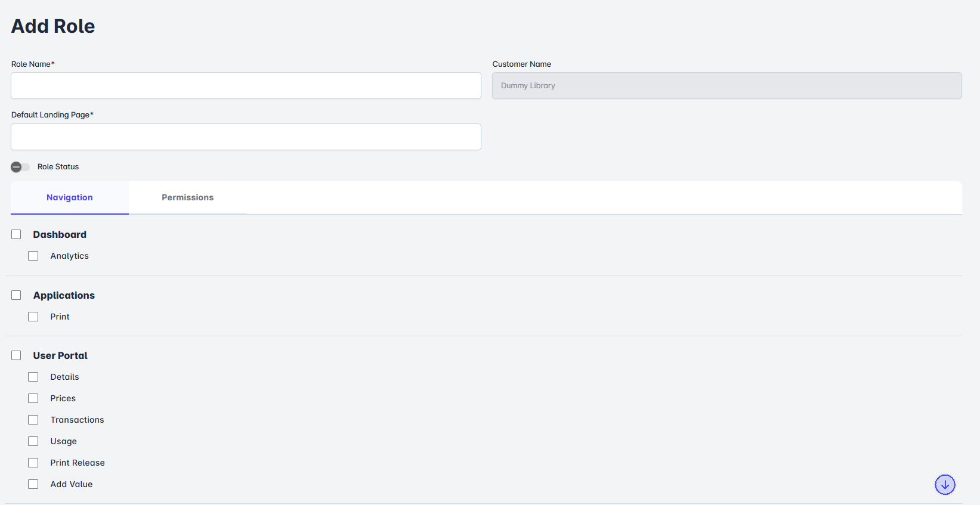The height and width of the screenshot is (505, 980).
Task: Switch to the Permissions tab
Action: click(187, 197)
